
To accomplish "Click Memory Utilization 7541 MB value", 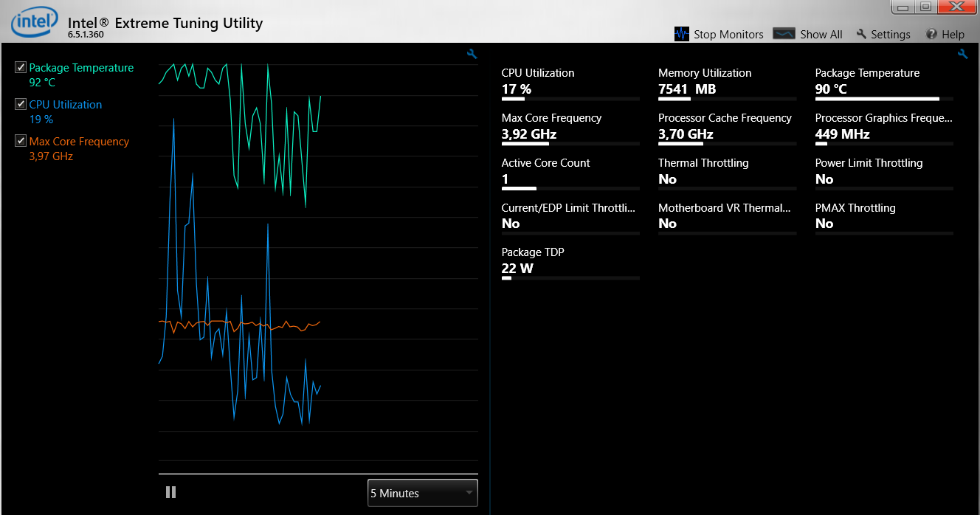I will [687, 89].
